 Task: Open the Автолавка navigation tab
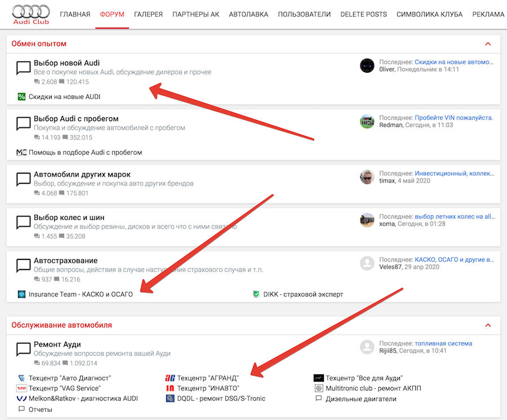coord(248,15)
